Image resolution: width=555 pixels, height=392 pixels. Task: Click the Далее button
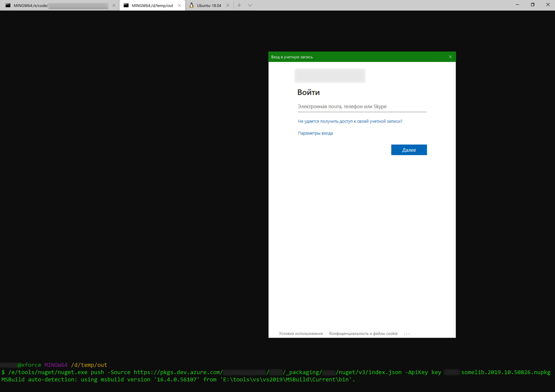(x=409, y=150)
